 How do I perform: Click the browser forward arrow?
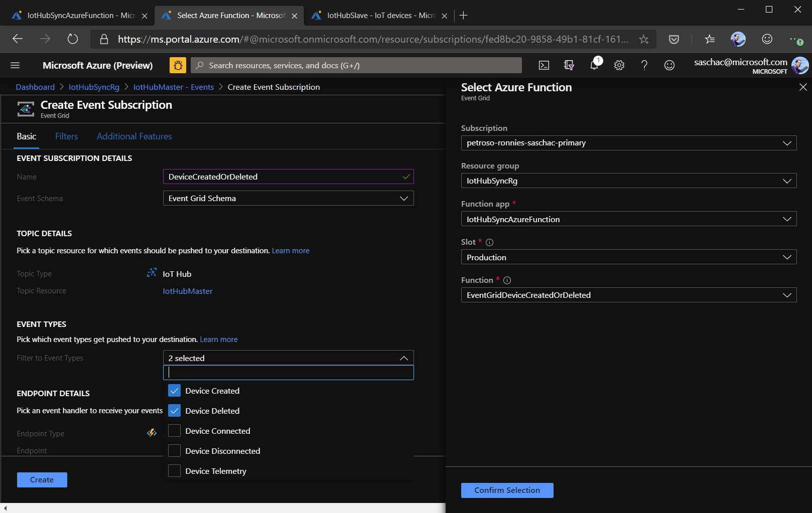coord(45,39)
